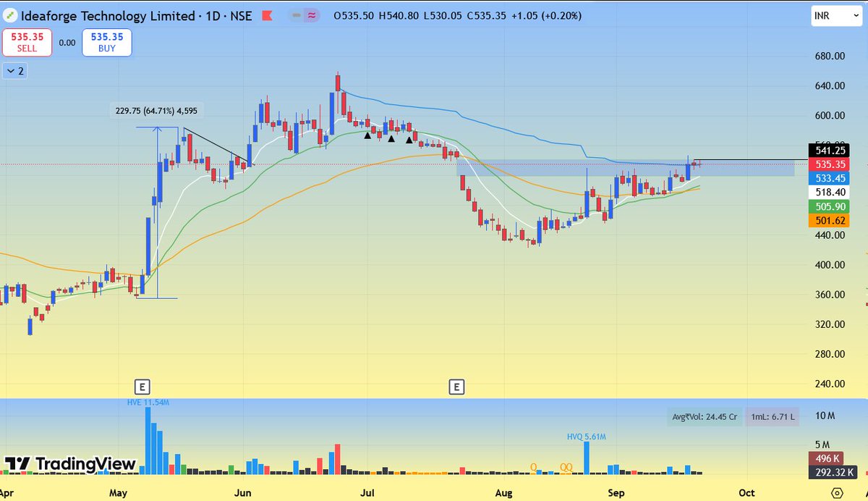Toggle the "≈" comparison pill icon
868x501 pixels.
click(312, 14)
